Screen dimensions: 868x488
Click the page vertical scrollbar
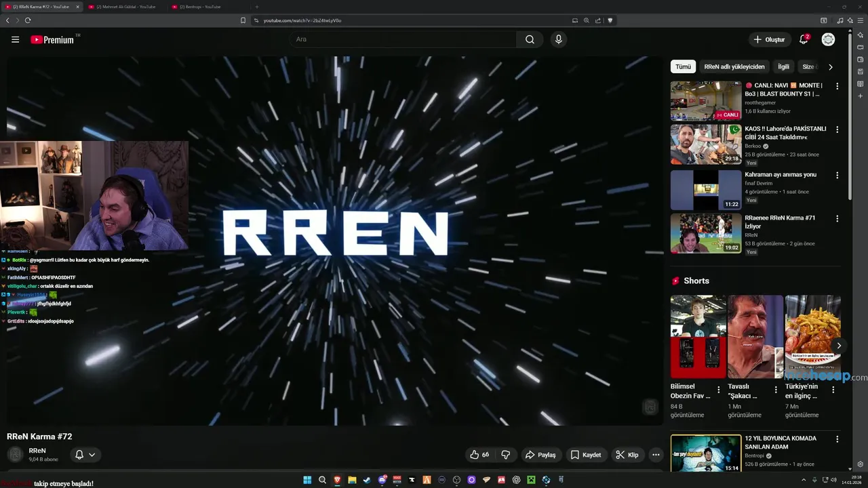(x=850, y=115)
